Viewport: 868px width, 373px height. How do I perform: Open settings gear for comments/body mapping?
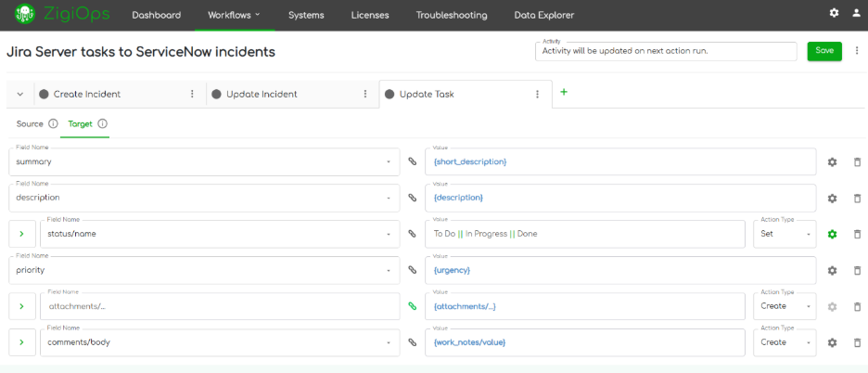[832, 342]
